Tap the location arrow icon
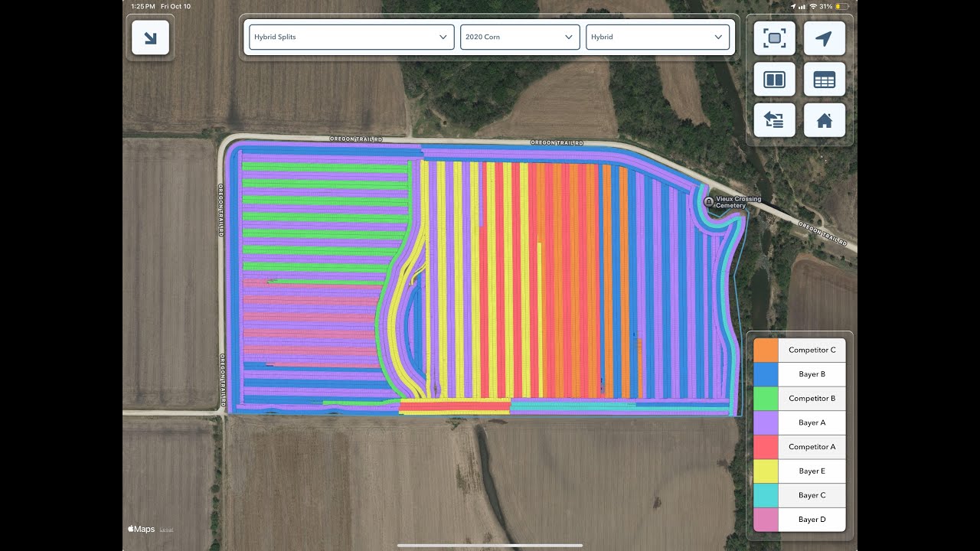This screenshot has width=980, height=551. click(825, 37)
